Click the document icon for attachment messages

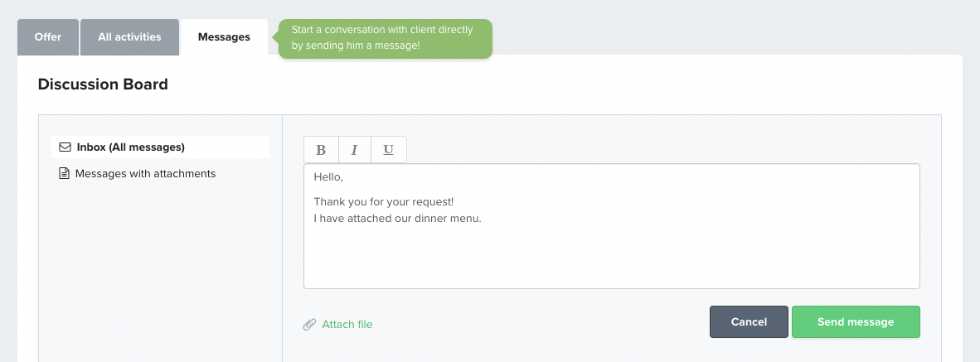(64, 173)
